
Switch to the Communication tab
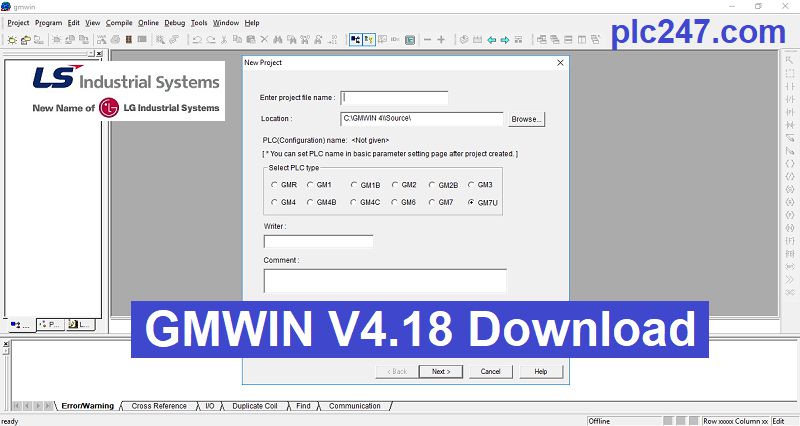[x=355, y=406]
